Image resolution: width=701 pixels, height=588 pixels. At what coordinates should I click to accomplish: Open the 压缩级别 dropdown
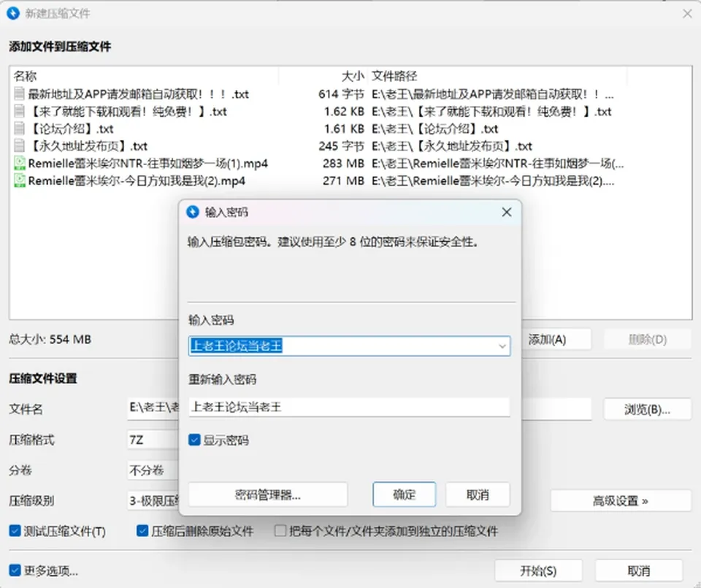[x=153, y=500]
